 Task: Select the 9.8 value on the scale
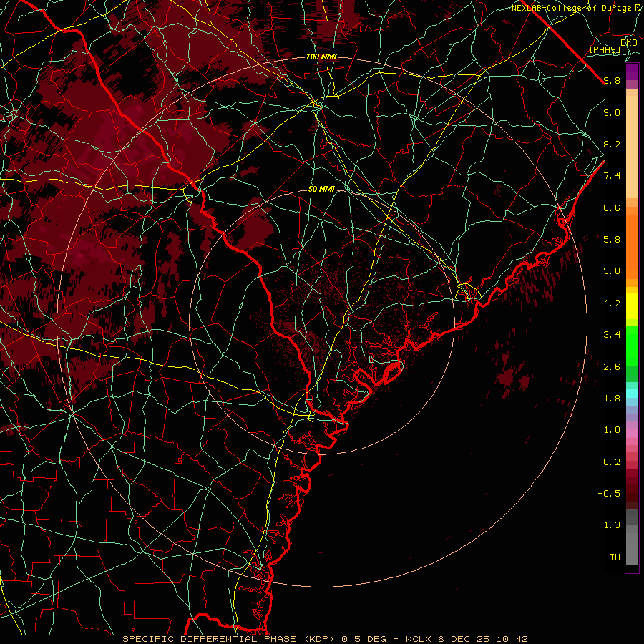coord(612,80)
